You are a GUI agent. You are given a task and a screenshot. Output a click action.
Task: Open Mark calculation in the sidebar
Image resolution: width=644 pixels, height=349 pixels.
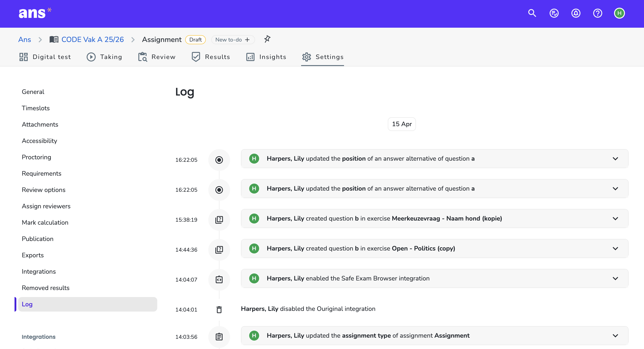[x=45, y=223]
